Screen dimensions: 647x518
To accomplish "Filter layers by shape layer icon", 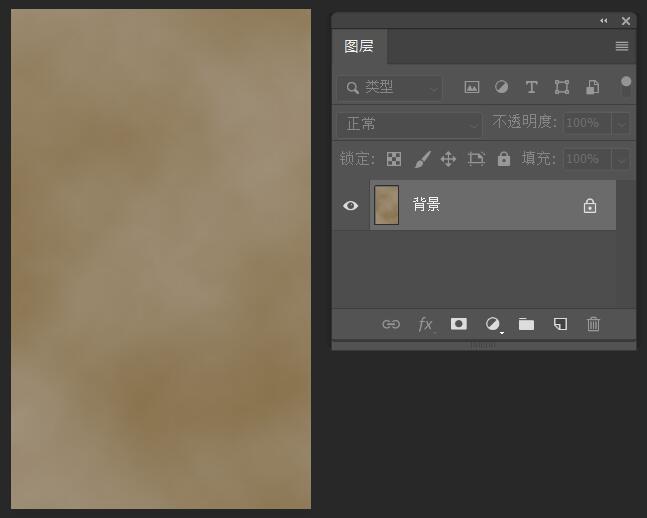I will tap(562, 87).
